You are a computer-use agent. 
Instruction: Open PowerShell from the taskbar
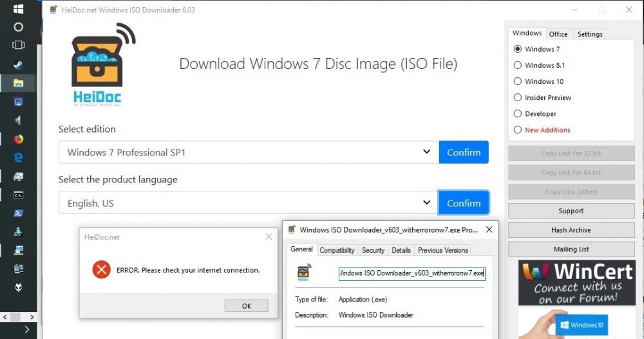(18, 213)
